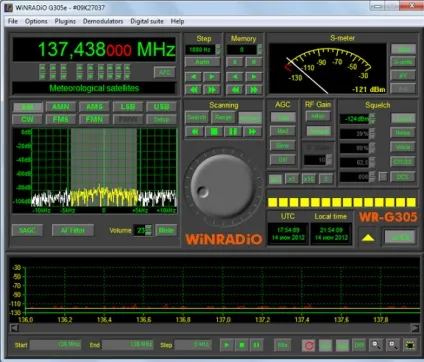Click the red circular refresh icon
The width and height of the screenshot is (424, 362).
(x=309, y=345)
